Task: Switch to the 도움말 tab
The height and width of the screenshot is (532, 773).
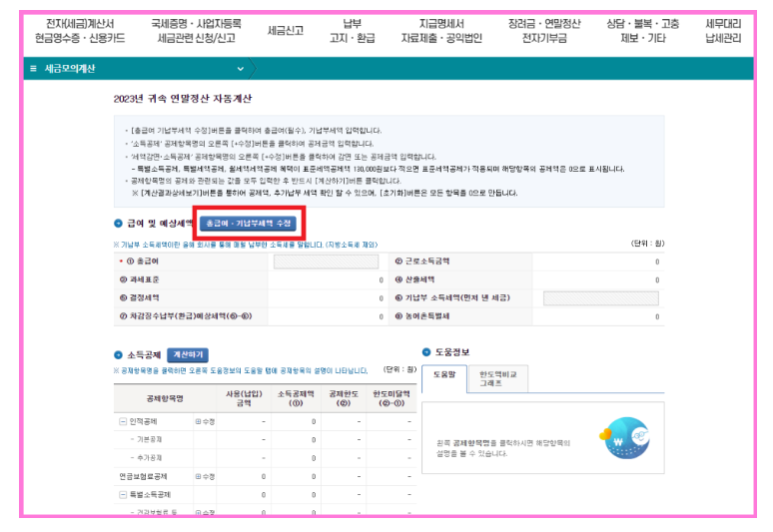Action: pyautogui.click(x=444, y=378)
